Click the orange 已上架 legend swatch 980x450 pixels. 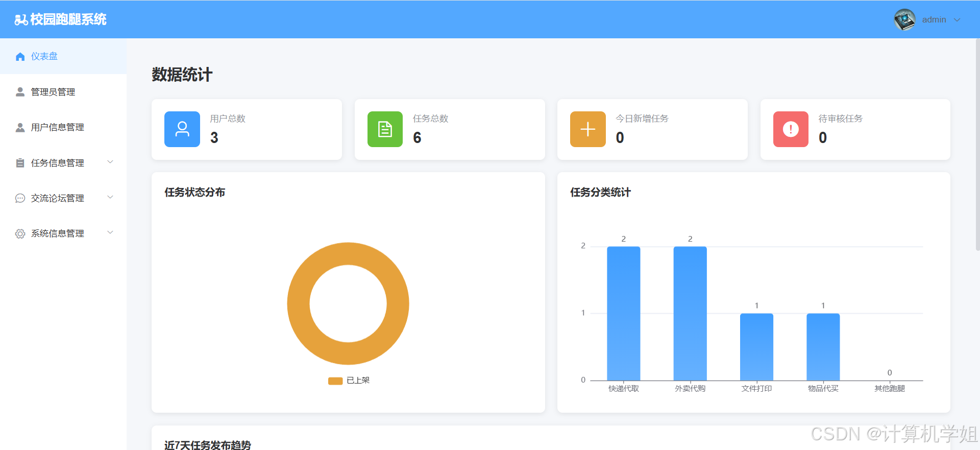[335, 381]
